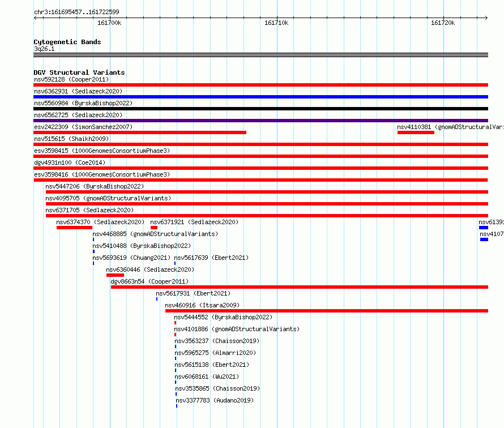The width and height of the screenshot is (504, 428).
Task: Open nsv6360446 (Sedlazeck2020) variant
Action: pyautogui.click(x=150, y=269)
